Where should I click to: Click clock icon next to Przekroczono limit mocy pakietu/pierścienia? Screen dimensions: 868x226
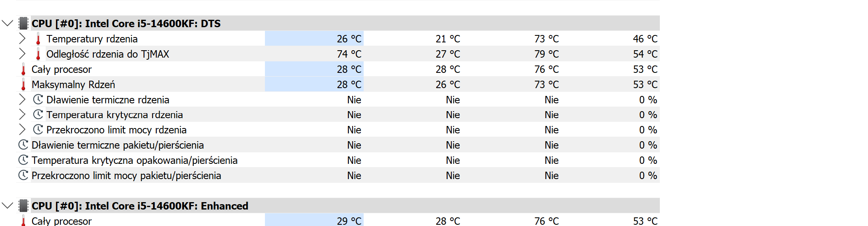23,175
